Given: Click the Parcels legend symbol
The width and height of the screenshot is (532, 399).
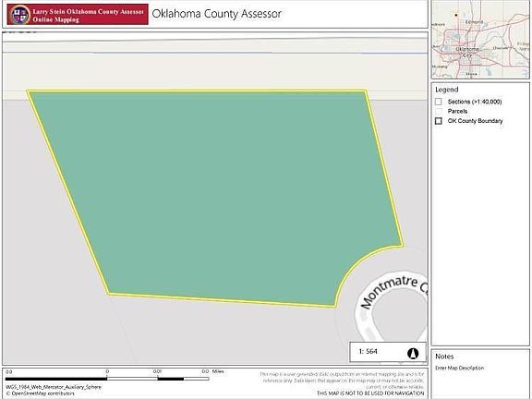Looking at the screenshot, I should coord(439,111).
